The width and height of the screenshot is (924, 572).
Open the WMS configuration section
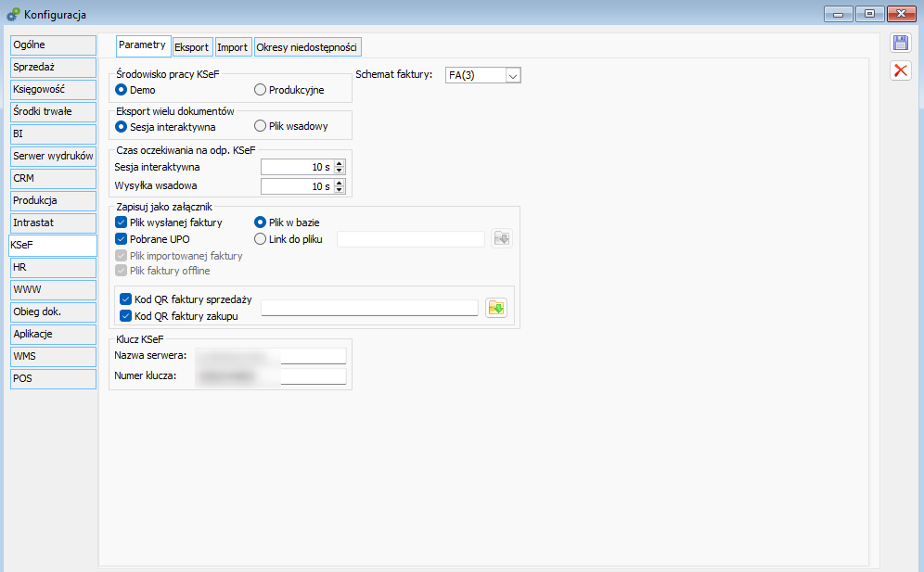[53, 356]
